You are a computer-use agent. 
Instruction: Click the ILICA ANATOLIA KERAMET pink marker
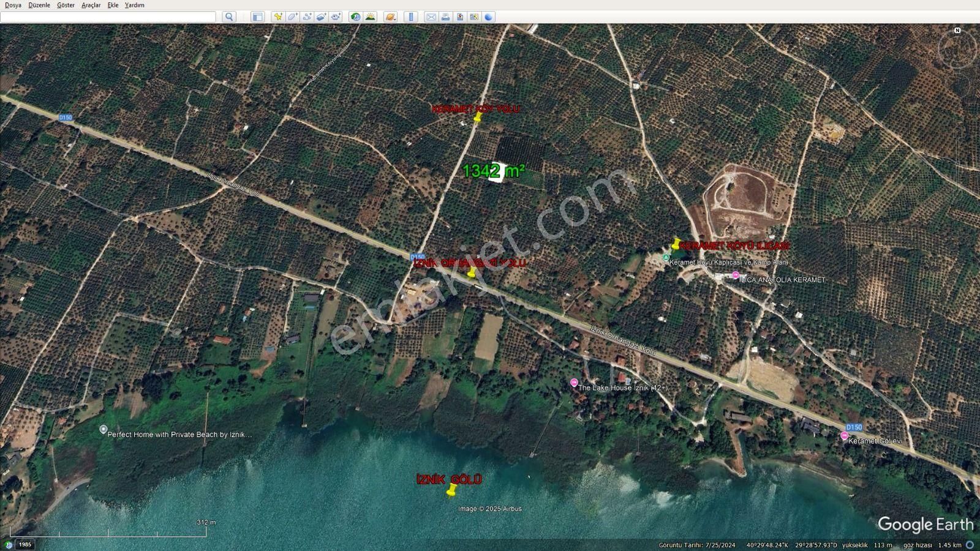point(735,275)
